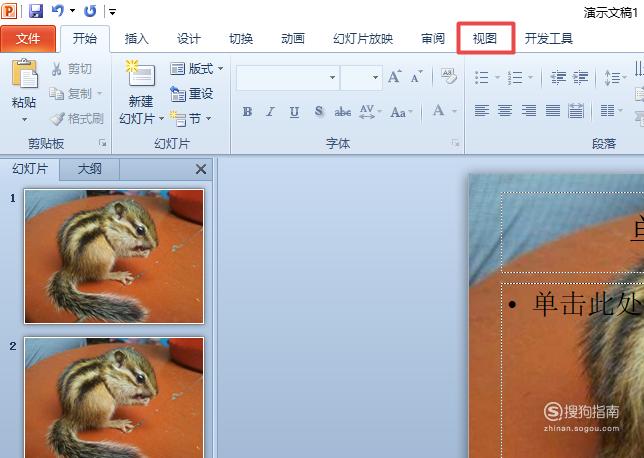644x458 pixels.
Task: Switch to the 幻灯片 thumbnails pane tab
Action: [30, 169]
